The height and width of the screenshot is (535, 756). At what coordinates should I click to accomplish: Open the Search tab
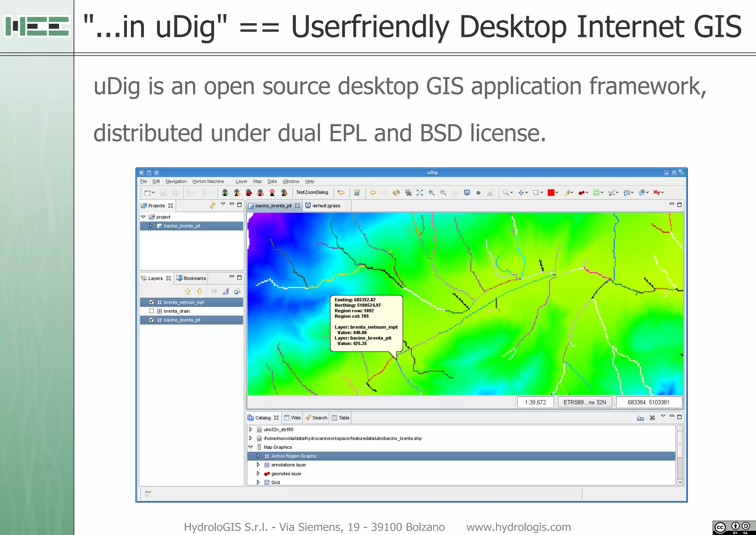[316, 418]
